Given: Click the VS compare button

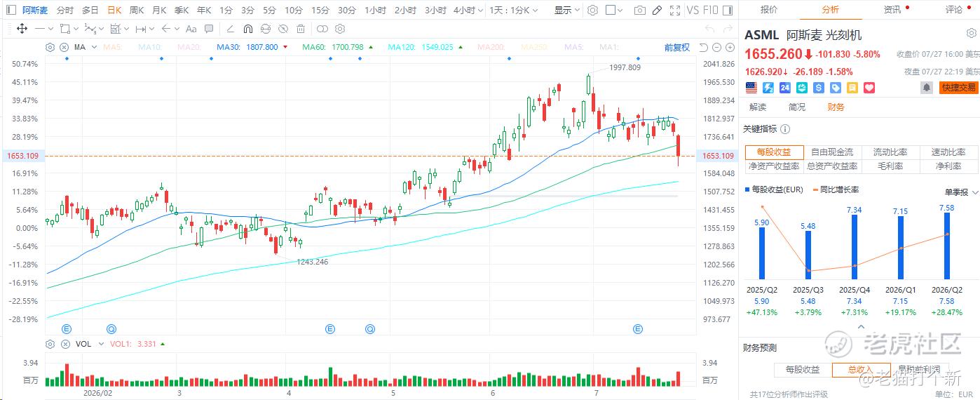Looking at the screenshot, I should [x=693, y=11].
